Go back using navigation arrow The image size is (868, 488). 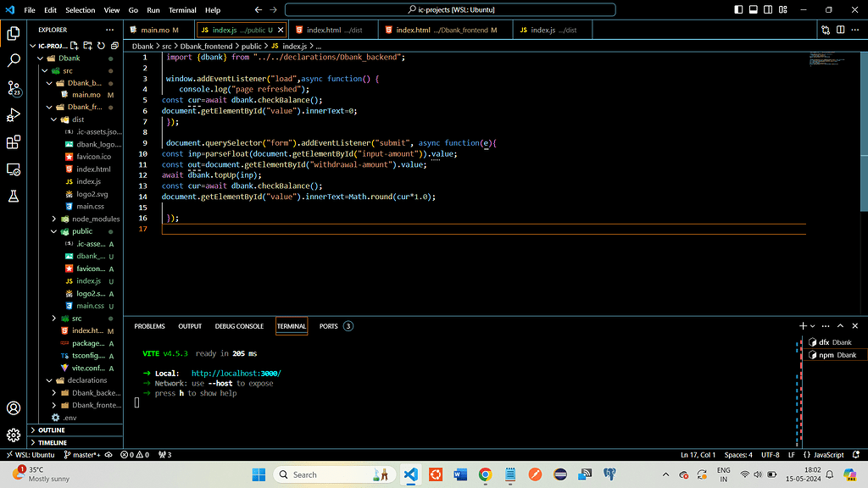(x=259, y=9)
